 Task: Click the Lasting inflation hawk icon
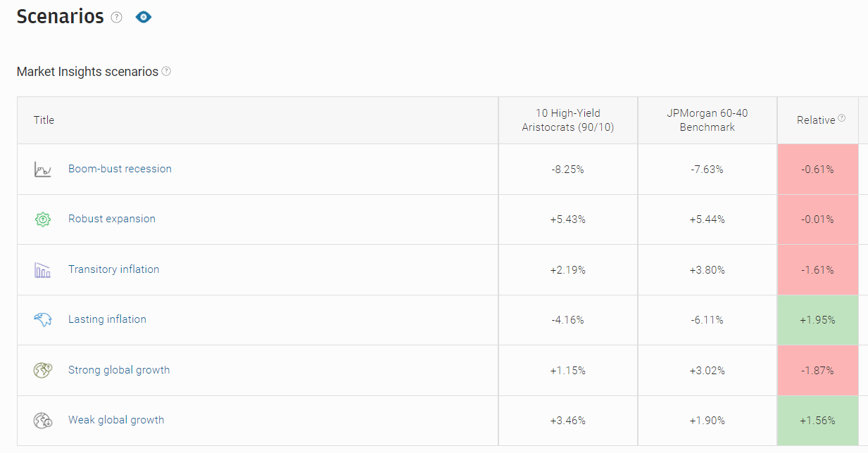tap(43, 320)
